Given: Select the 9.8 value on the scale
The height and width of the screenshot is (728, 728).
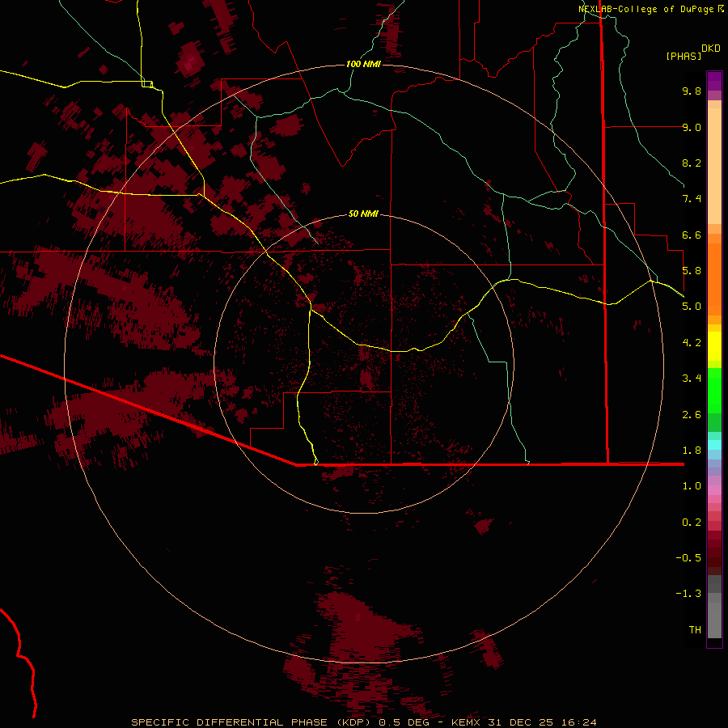Looking at the screenshot, I should pyautogui.click(x=692, y=91).
